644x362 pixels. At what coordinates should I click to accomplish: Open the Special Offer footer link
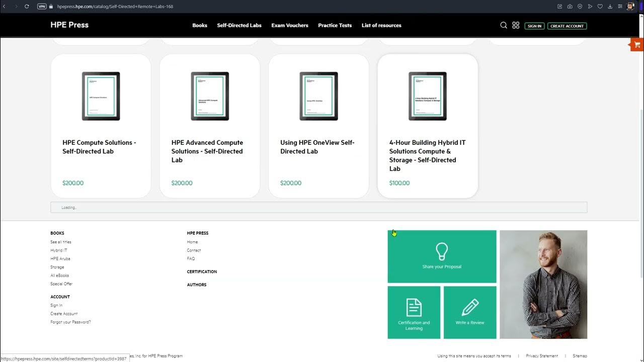coord(61,284)
